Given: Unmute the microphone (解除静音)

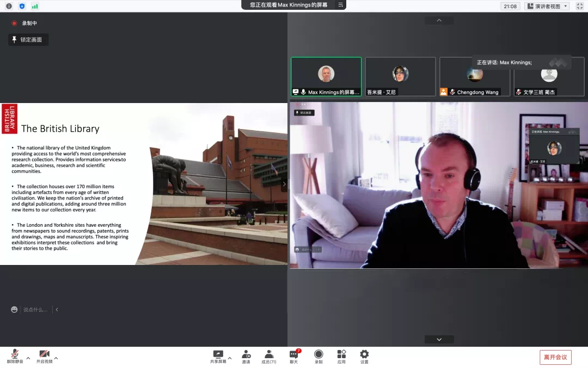Looking at the screenshot, I should coord(15,356).
